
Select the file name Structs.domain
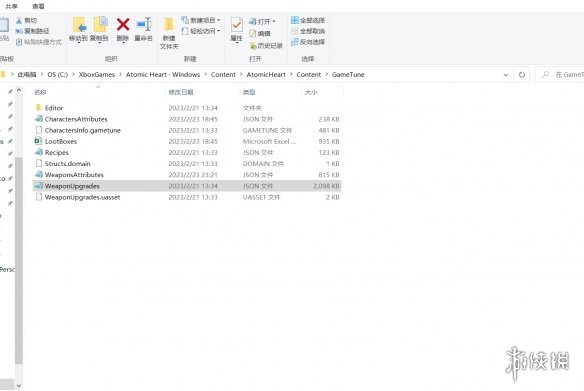click(x=67, y=163)
